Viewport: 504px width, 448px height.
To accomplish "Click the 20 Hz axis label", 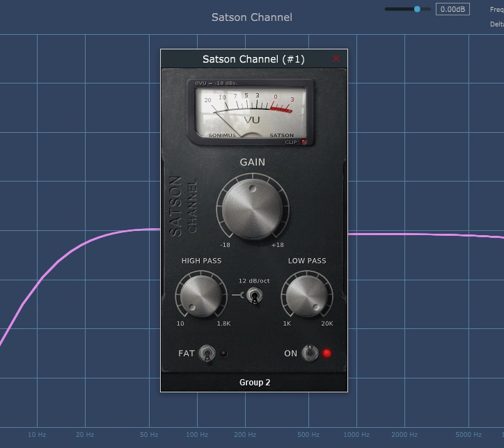I will point(85,435).
